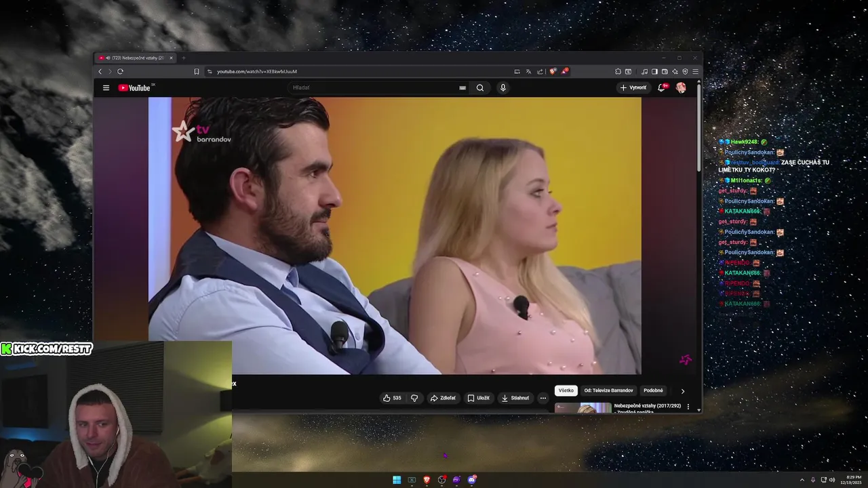Screen dimensions: 868x488
Task: Open the on-screen keyboard in the search box
Action: coord(462,87)
